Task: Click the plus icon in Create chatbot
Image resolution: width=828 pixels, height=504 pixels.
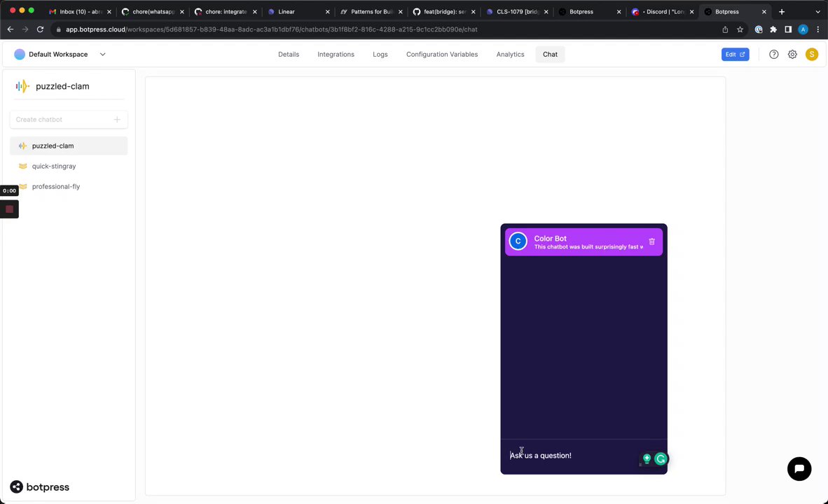Action: (117, 119)
